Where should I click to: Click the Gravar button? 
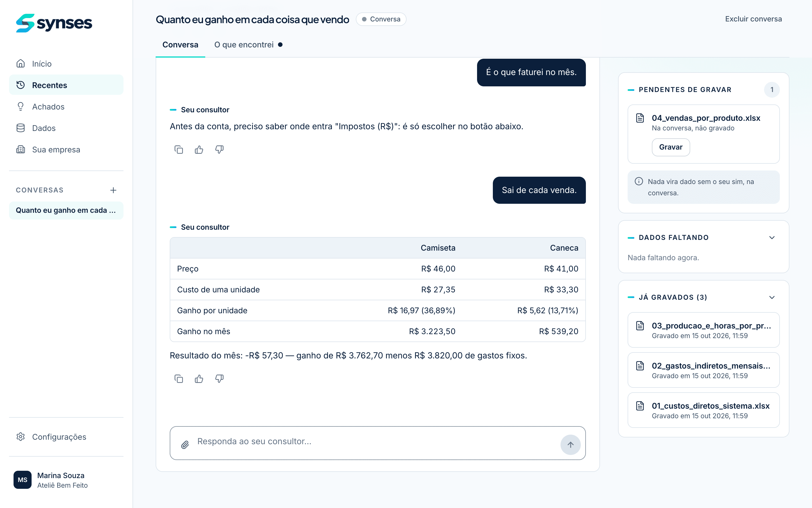pos(670,147)
